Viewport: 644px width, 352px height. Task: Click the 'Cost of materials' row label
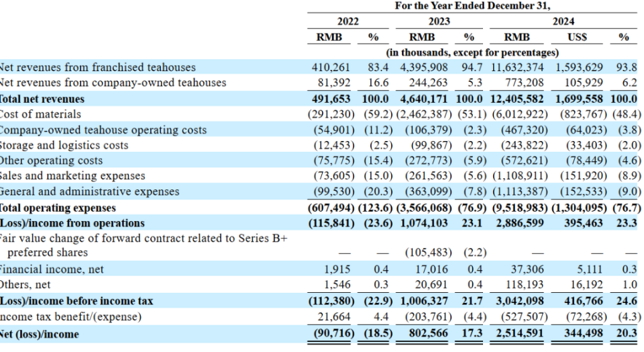[x=40, y=114]
